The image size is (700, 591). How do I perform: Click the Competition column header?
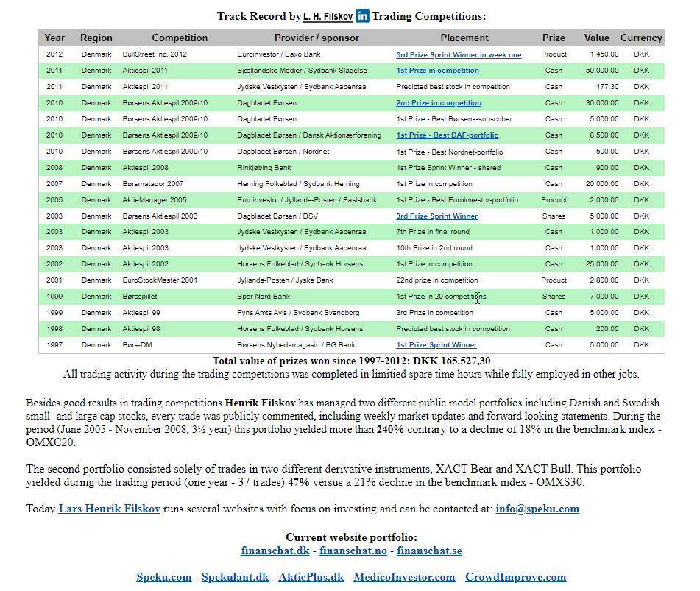pyautogui.click(x=180, y=38)
